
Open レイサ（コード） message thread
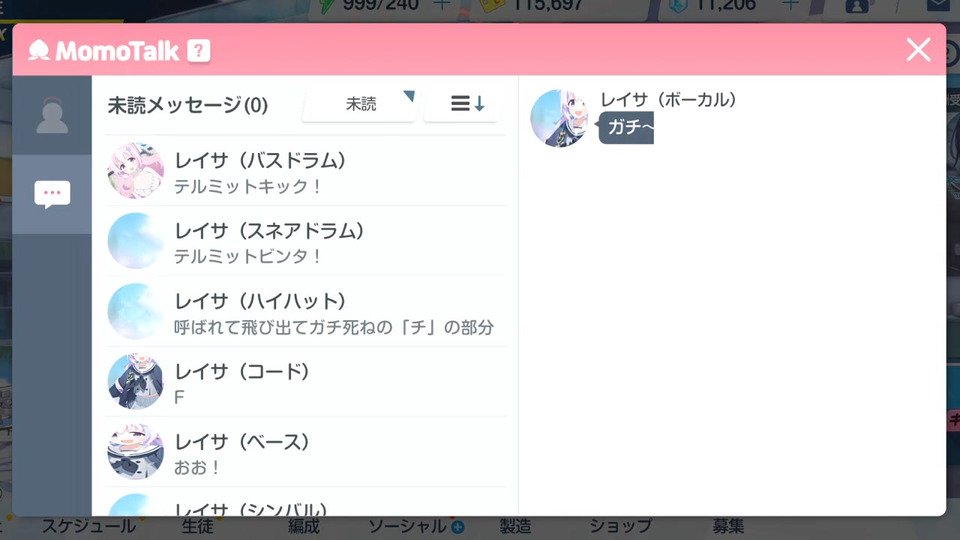click(x=306, y=382)
